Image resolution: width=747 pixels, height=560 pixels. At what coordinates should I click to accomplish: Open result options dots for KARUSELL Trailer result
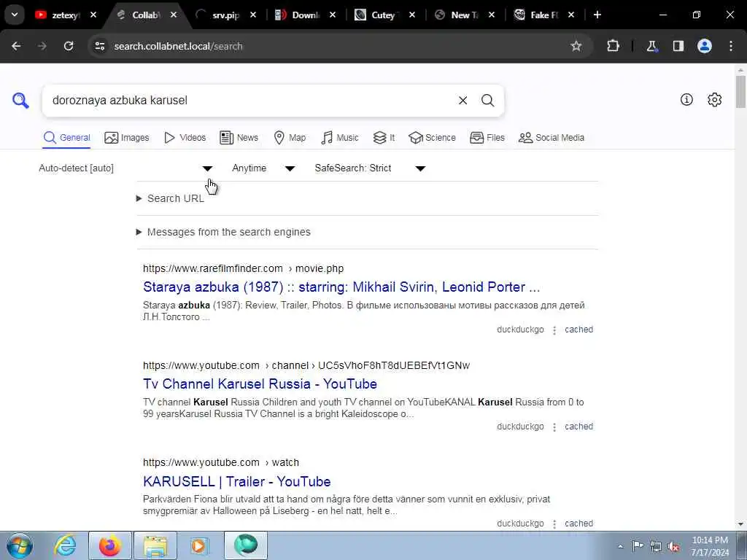554,524
